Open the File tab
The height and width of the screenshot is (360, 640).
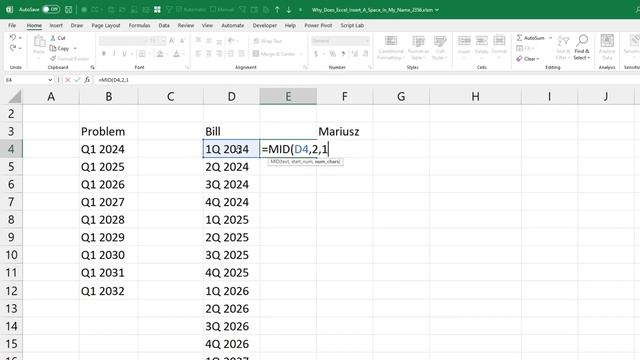pos(12,25)
